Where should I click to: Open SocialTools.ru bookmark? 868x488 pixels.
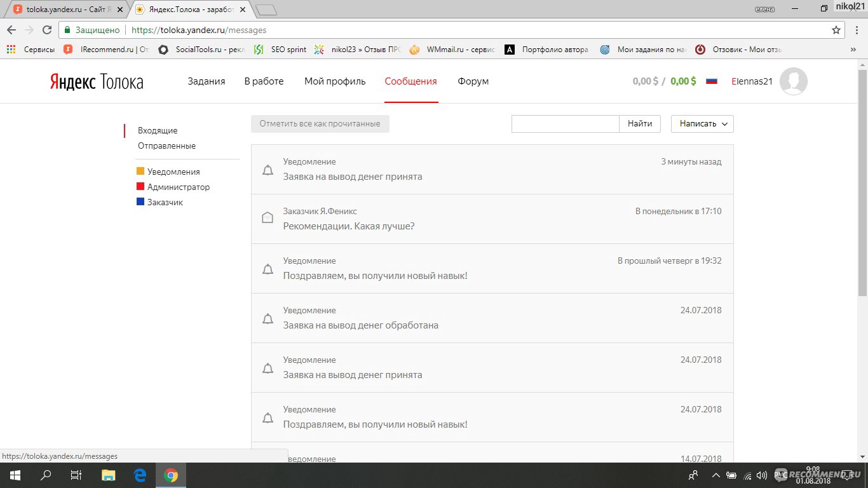[201, 50]
